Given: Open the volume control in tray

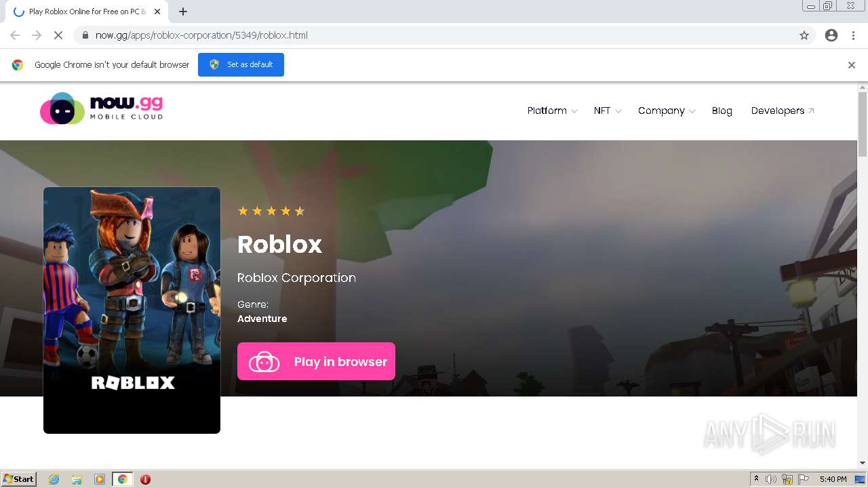Looking at the screenshot, I should click(x=771, y=479).
